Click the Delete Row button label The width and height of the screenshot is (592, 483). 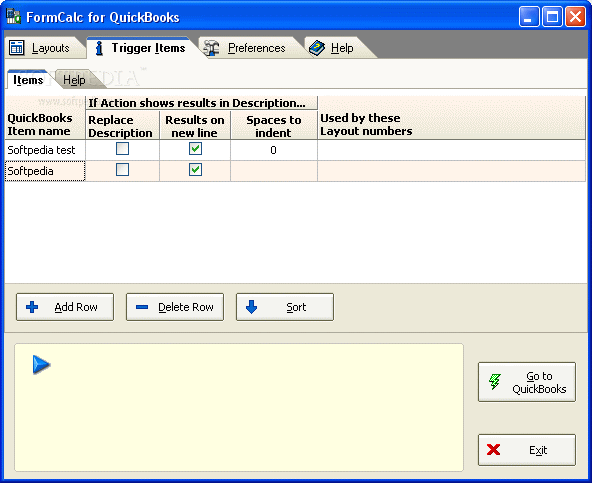click(x=186, y=307)
